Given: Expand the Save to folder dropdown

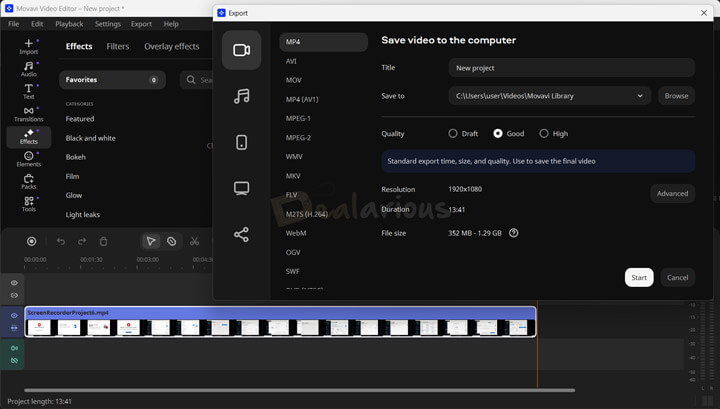Looking at the screenshot, I should (640, 96).
